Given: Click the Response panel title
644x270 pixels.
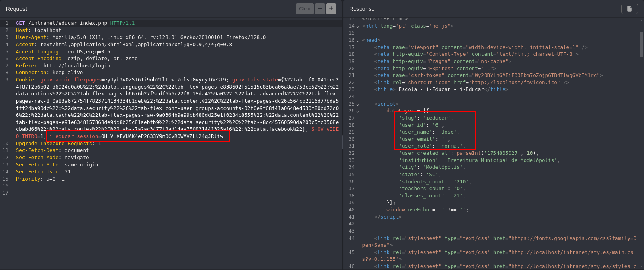Looking at the screenshot, I should 362,9.
